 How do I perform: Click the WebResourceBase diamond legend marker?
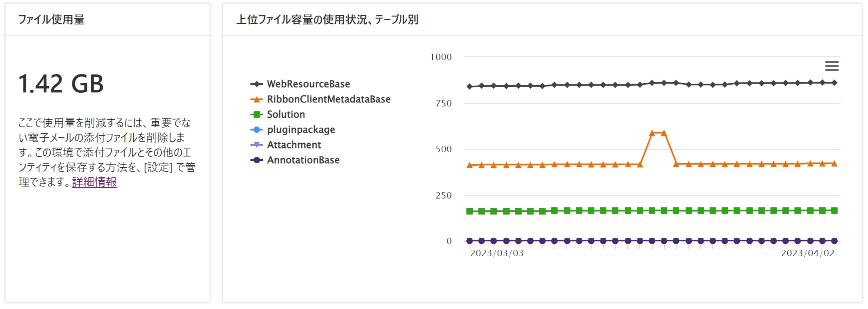click(x=256, y=84)
